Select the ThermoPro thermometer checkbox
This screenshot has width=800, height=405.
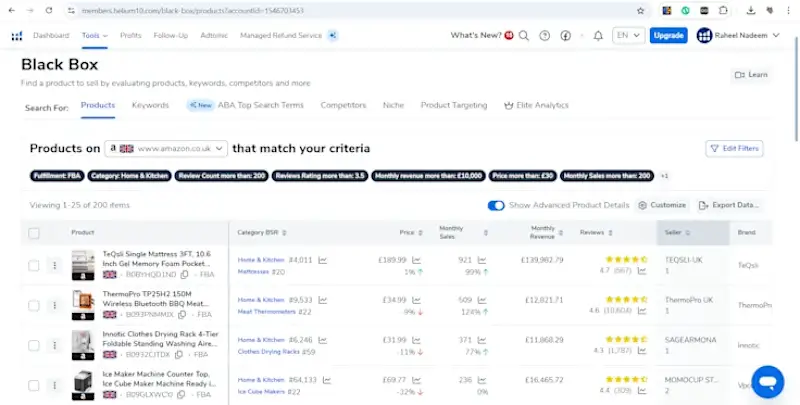coord(34,306)
